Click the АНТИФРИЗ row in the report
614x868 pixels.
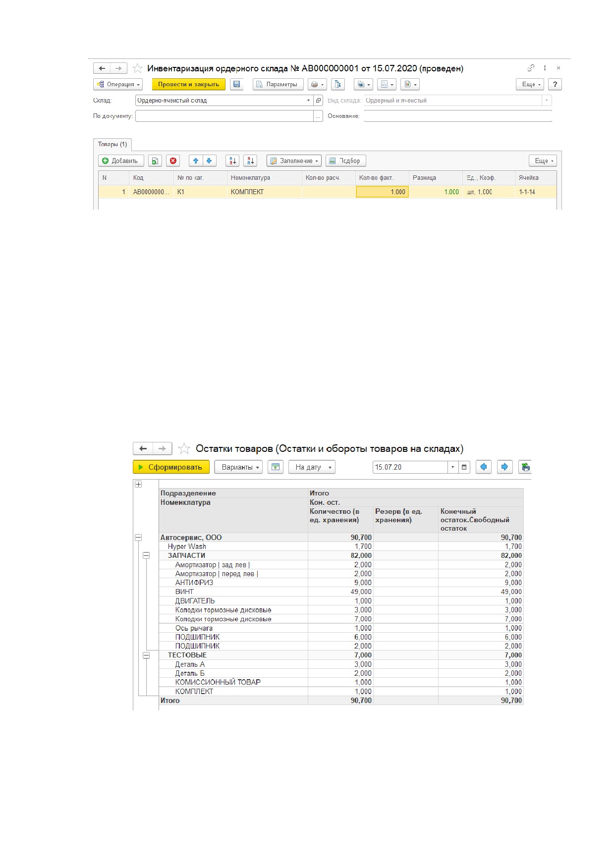click(341, 583)
